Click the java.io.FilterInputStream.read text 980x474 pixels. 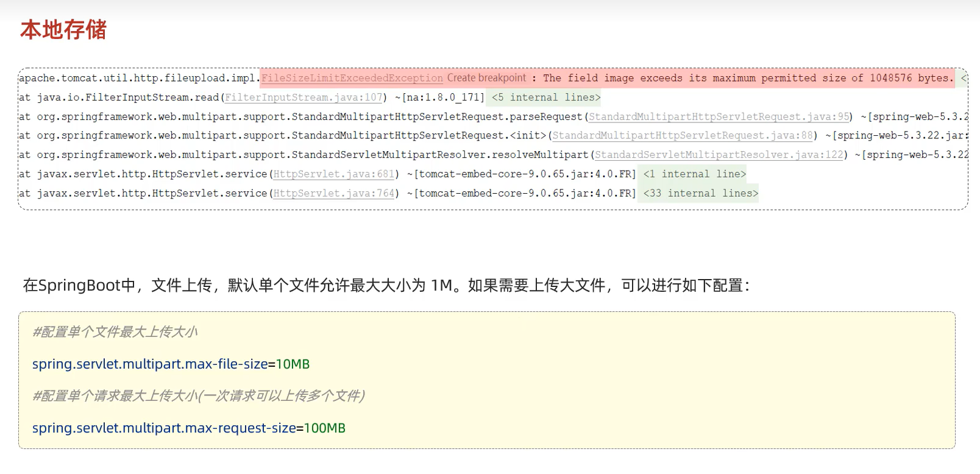tap(128, 97)
